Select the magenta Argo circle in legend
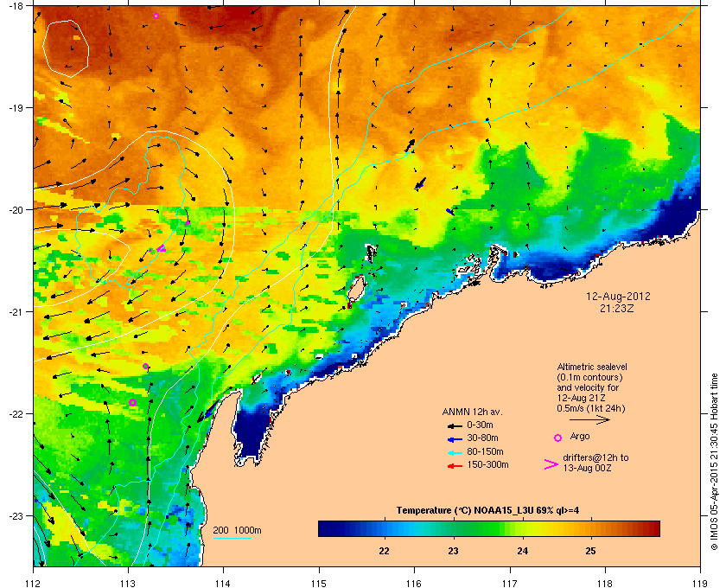Screen dimensions: 726x588 point(558,438)
